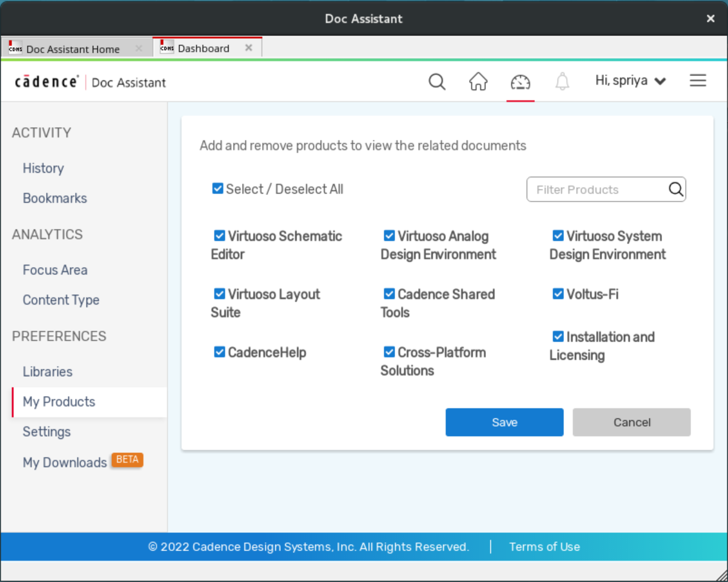This screenshot has height=582, width=728.
Task: Uncheck Virtuoso Analog Design Environment
Action: click(389, 235)
